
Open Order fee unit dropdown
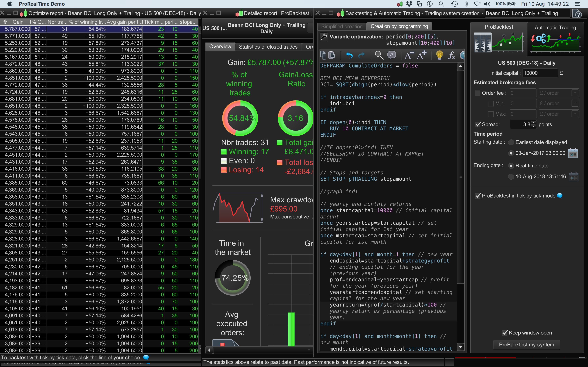click(x=575, y=93)
